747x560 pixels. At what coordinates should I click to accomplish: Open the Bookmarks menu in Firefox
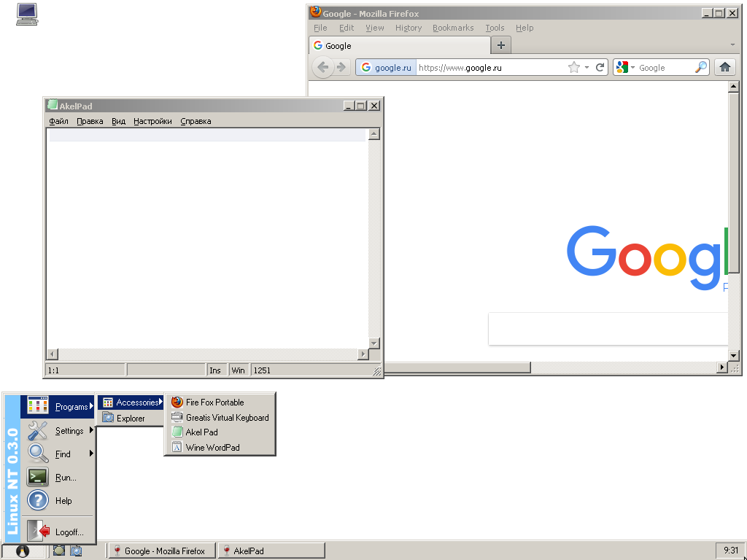point(453,28)
